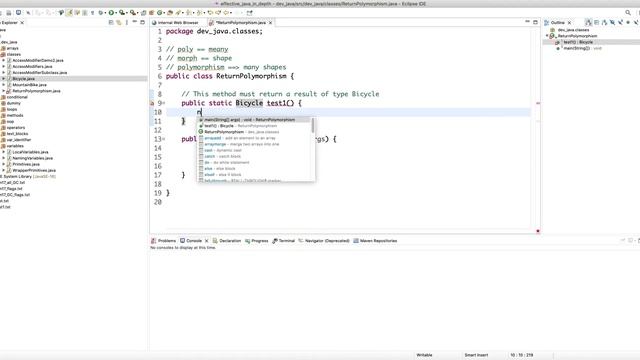
Task: Maximize the Package Explorer panel
Action: (142, 22)
